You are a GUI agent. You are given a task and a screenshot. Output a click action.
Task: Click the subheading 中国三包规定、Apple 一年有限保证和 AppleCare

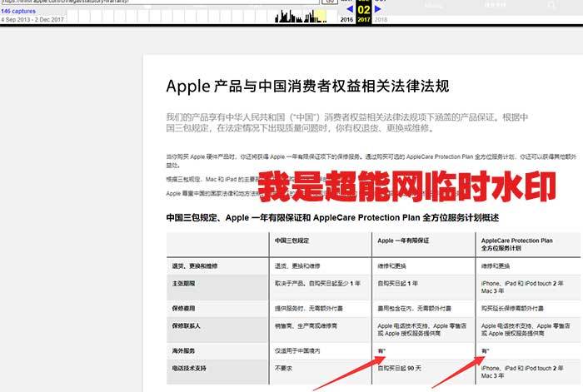[332, 218]
